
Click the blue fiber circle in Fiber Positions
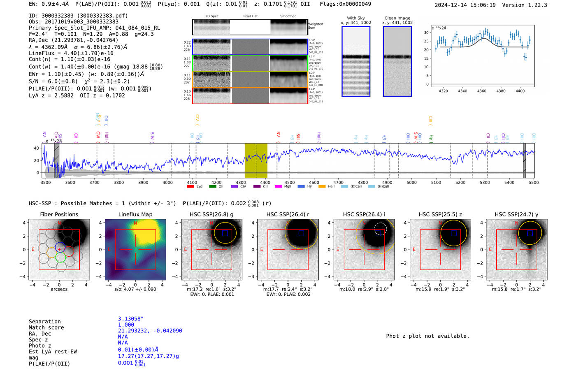tap(60, 247)
